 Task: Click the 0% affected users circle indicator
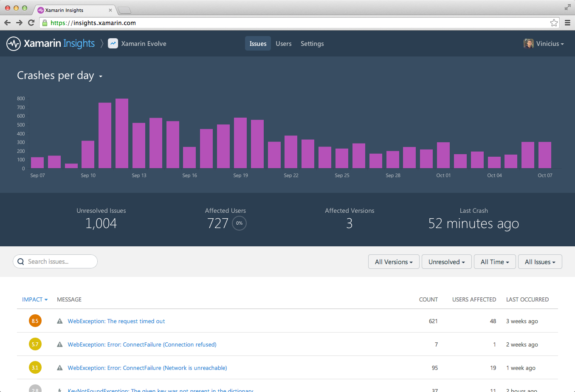pyautogui.click(x=240, y=223)
